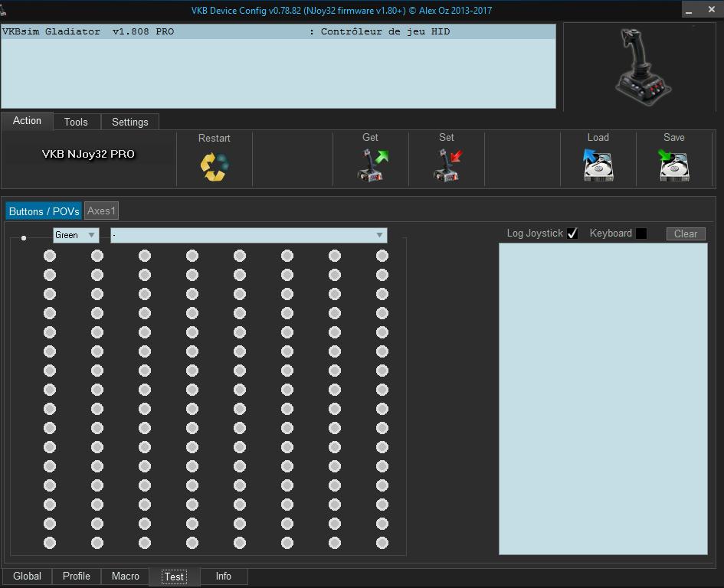Open the Tools tab
Image resolution: width=724 pixels, height=588 pixels.
click(76, 122)
